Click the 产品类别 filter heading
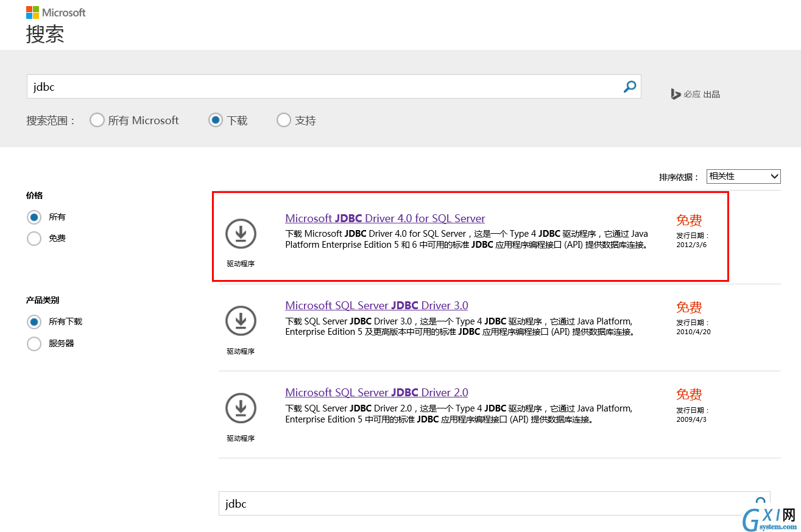Image resolution: width=801 pixels, height=532 pixels. [43, 300]
